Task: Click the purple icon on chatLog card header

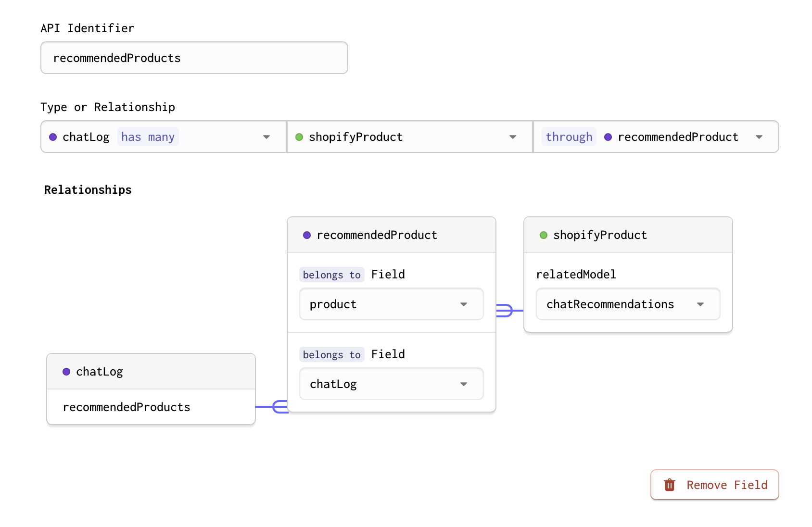Action: pos(66,371)
